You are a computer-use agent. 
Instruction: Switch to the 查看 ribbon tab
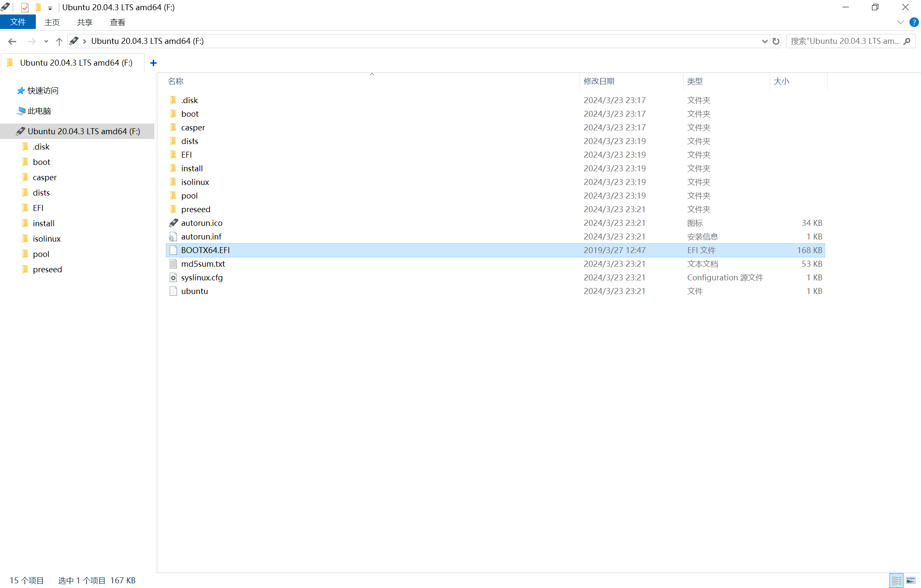click(118, 22)
